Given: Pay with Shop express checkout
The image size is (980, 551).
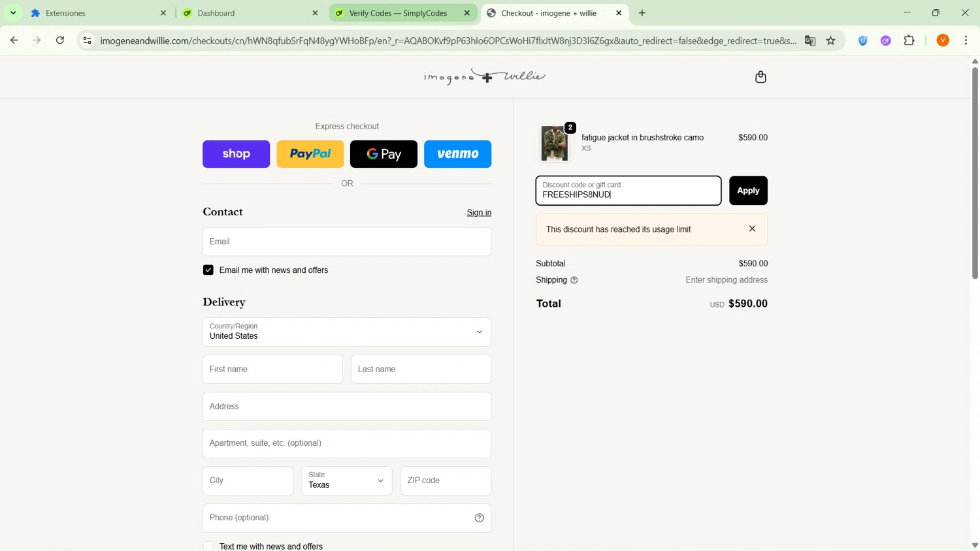Looking at the screenshot, I should 236,154.
